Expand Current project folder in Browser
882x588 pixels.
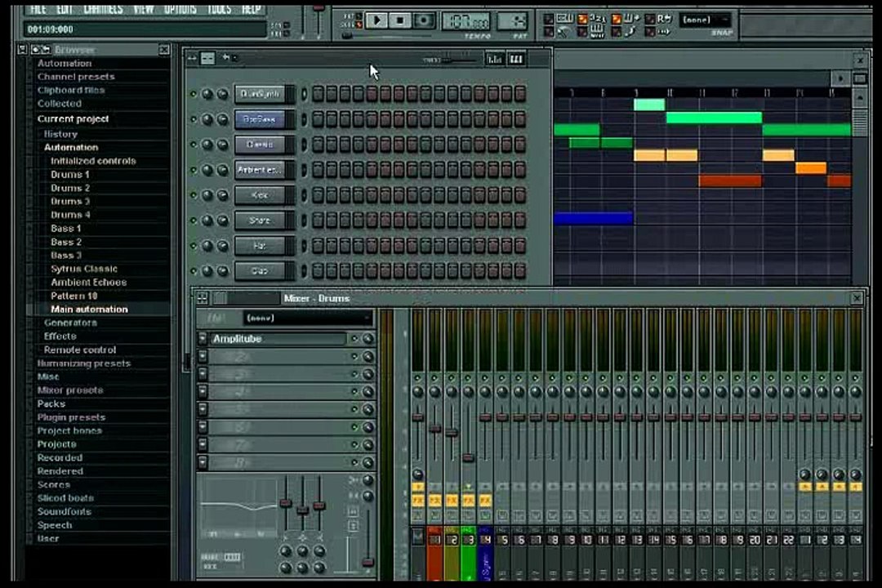73,118
